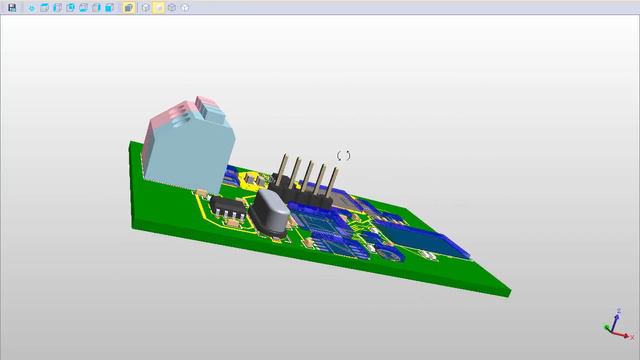
Task: Click the light-blue terminal block connector model
Action: [188, 148]
